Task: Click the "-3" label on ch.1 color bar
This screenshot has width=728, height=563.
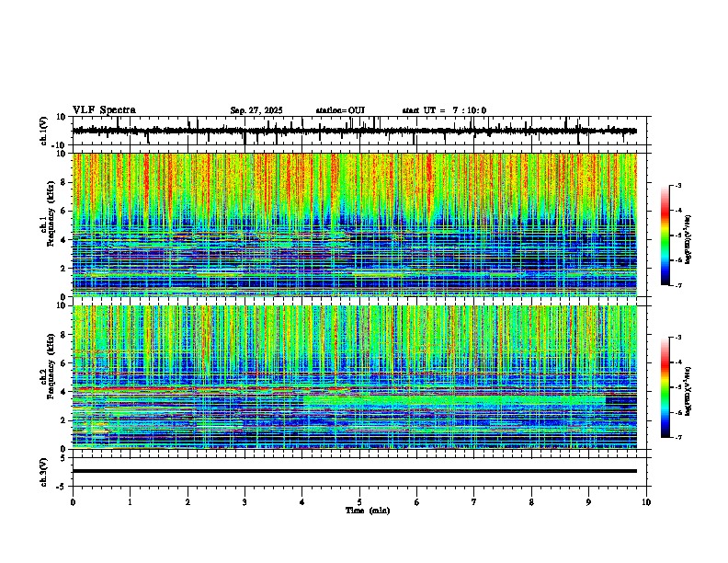Action: pyautogui.click(x=678, y=185)
